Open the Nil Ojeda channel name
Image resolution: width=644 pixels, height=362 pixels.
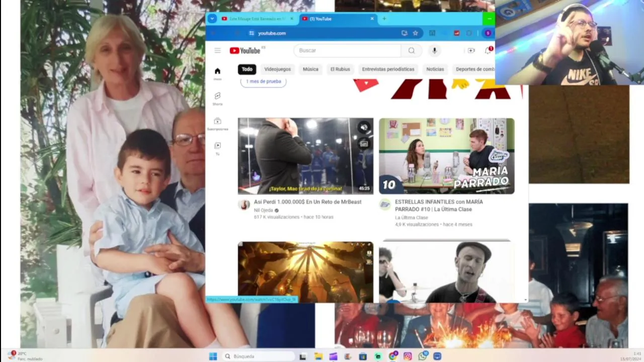(x=264, y=210)
